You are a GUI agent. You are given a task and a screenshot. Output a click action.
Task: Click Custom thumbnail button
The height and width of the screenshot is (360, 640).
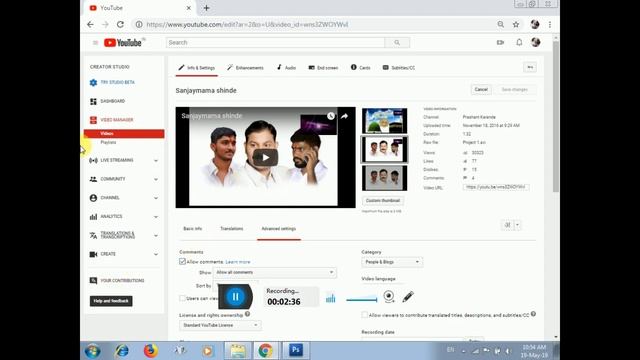point(383,201)
